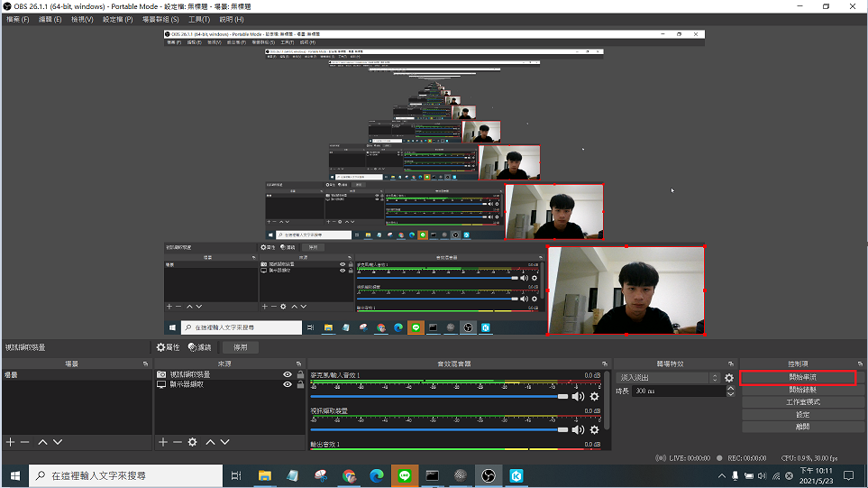Open source properties (屬性) gear above the docks

click(168, 347)
